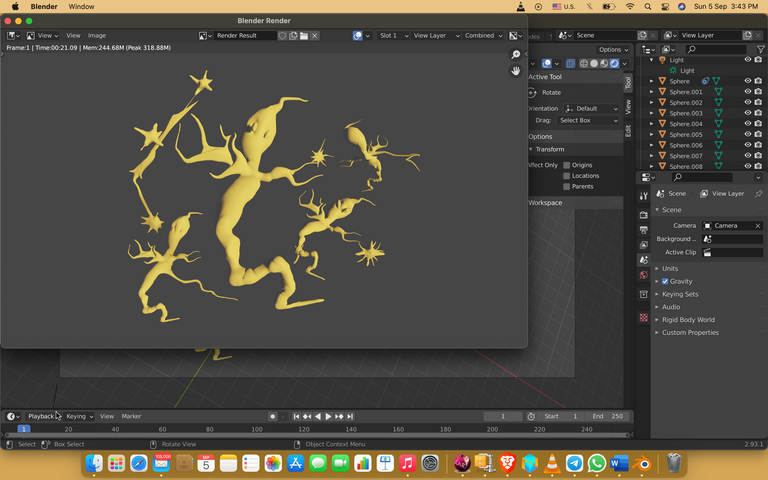
Task: Open Blender from the macOS dock
Action: [x=642, y=463]
